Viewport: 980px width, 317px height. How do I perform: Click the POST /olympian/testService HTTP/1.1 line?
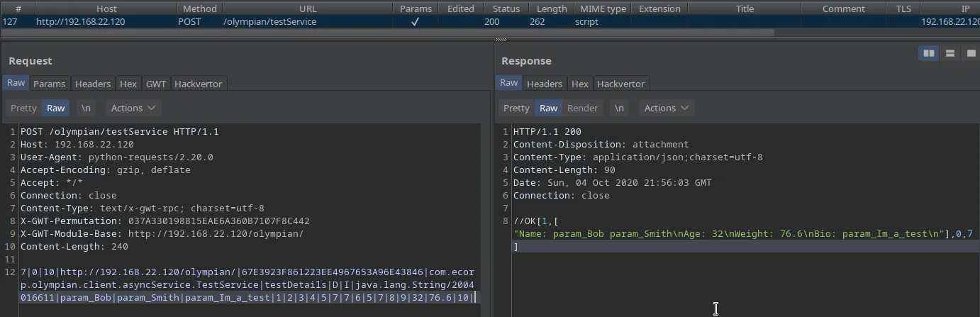(x=120, y=132)
